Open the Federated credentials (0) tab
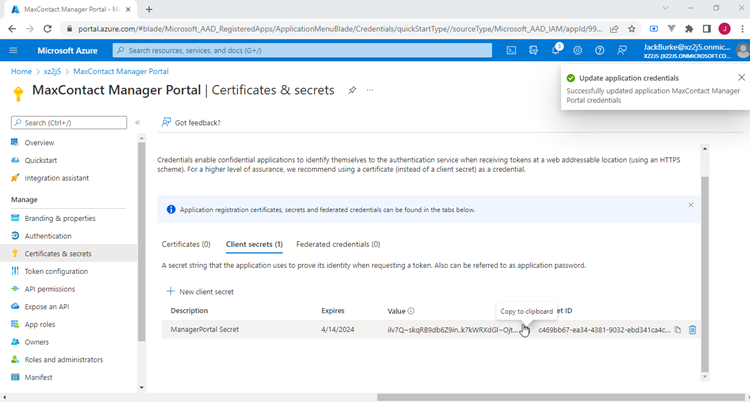 pos(338,244)
